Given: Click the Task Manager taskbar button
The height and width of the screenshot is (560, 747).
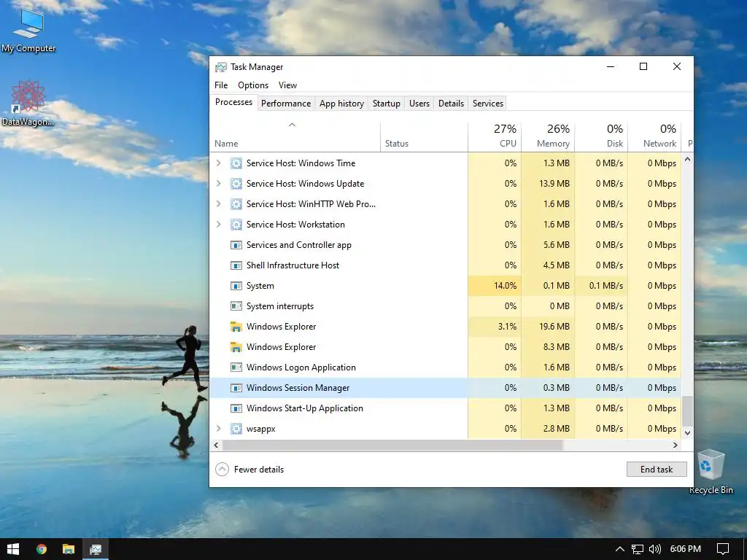Looking at the screenshot, I should tap(96, 549).
